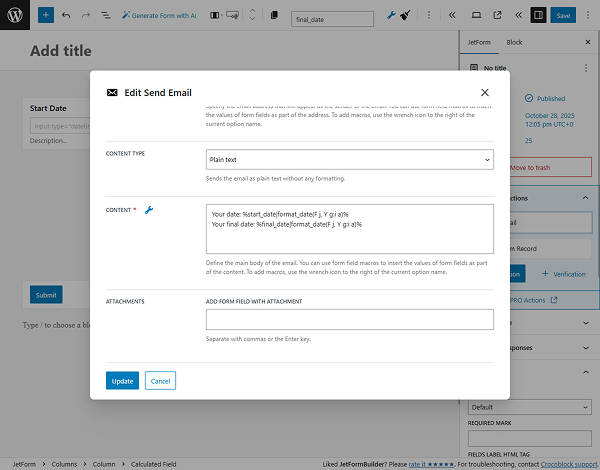Click the add form field attachment input
The image size is (600, 470).
[x=349, y=319]
